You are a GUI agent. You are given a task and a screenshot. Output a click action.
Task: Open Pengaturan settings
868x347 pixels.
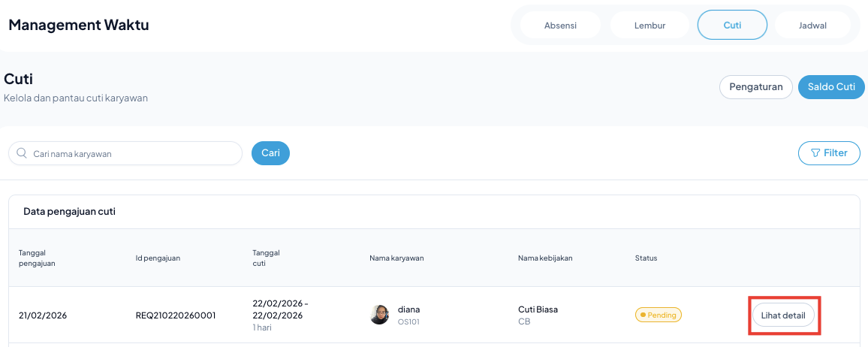(x=756, y=87)
